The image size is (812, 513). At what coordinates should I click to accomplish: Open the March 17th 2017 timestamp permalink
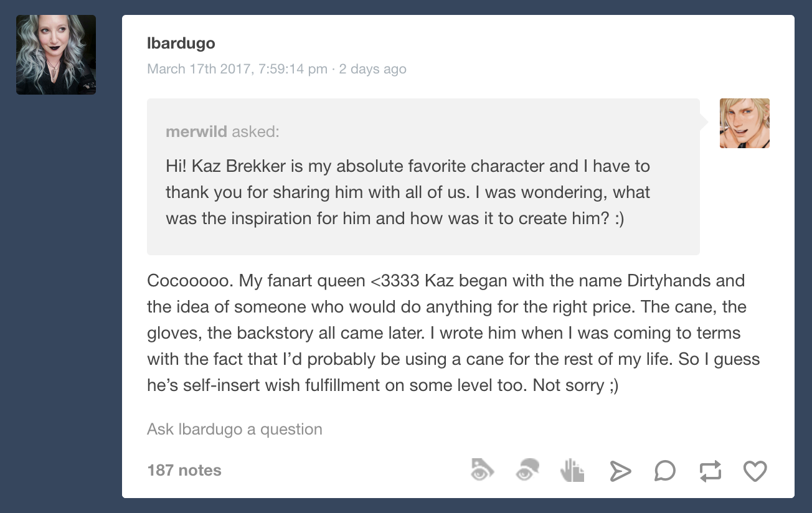pyautogui.click(x=237, y=69)
